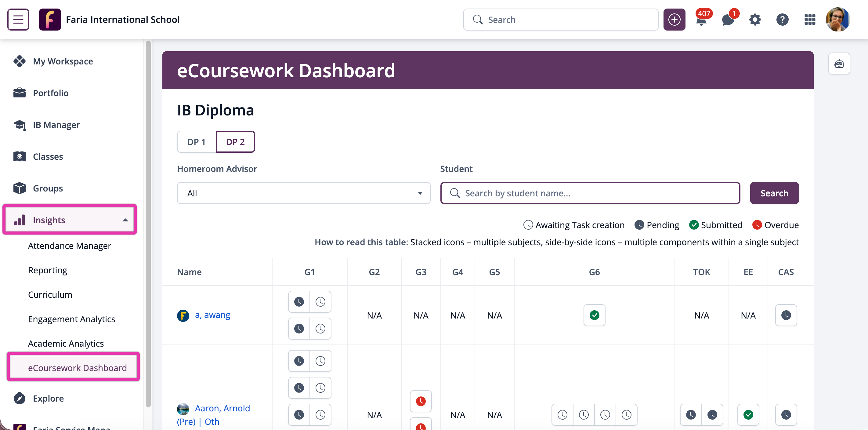Click the sidebar vertical scrollbar
Image resolution: width=868 pixels, height=430 pixels.
coord(148,224)
